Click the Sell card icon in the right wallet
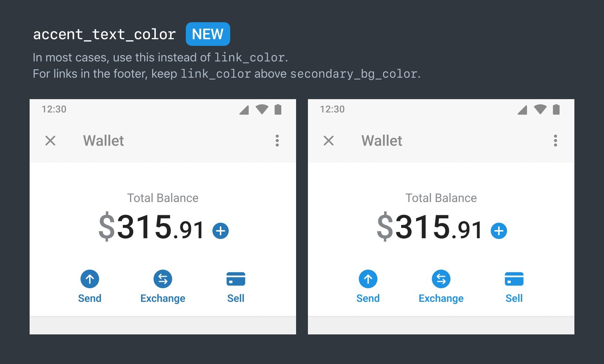The width and height of the screenshot is (604, 364). point(514,279)
